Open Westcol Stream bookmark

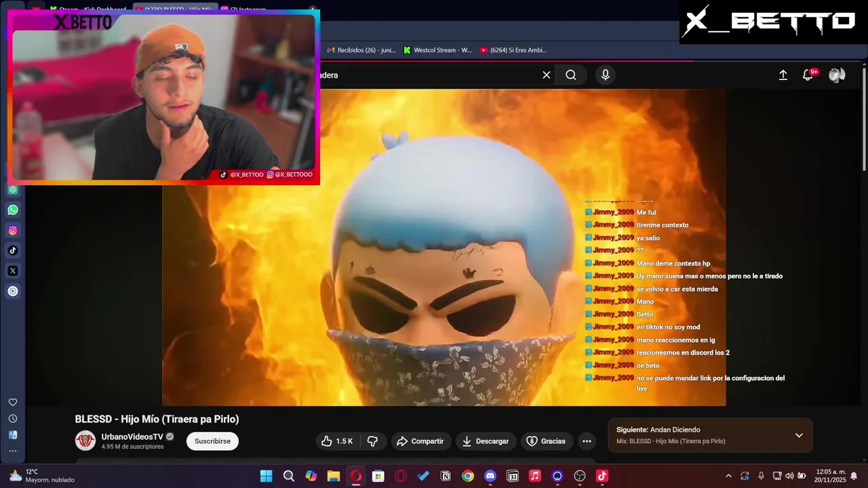point(437,50)
